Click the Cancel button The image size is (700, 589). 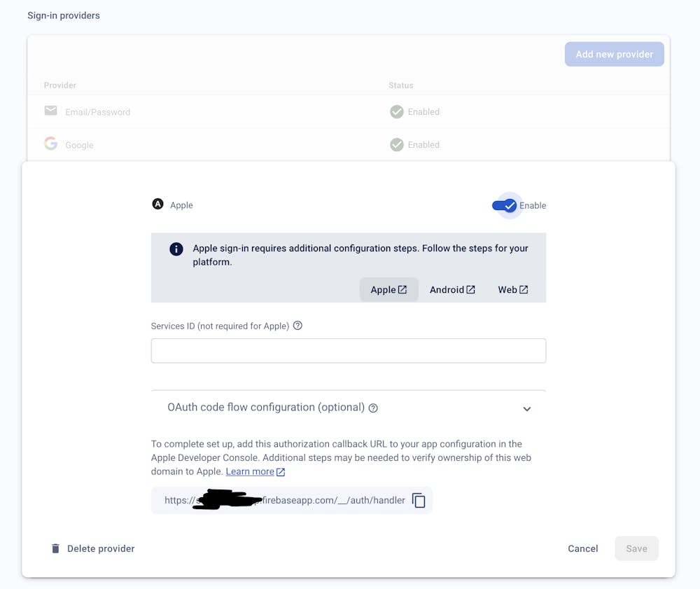point(582,548)
